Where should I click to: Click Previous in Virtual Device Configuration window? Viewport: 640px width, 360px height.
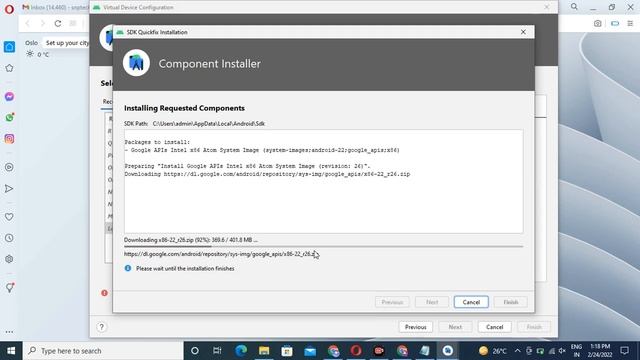(x=416, y=327)
